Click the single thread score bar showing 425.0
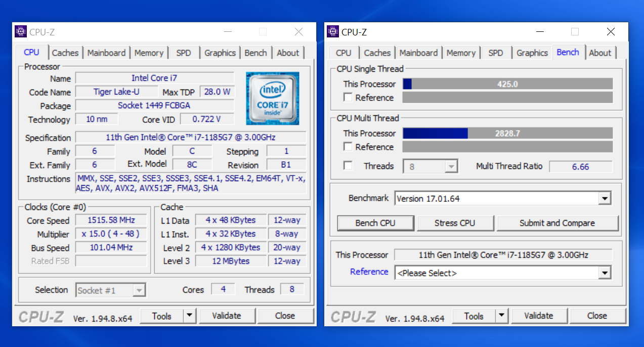 click(508, 84)
